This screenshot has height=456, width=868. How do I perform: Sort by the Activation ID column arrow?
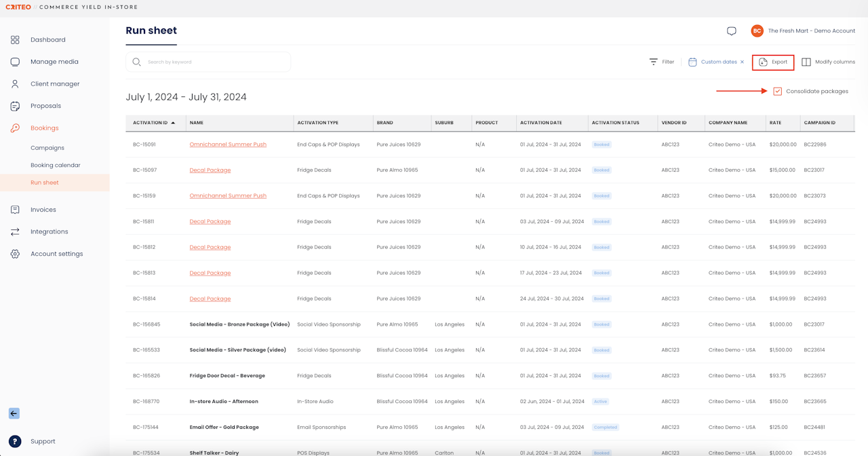click(x=173, y=123)
